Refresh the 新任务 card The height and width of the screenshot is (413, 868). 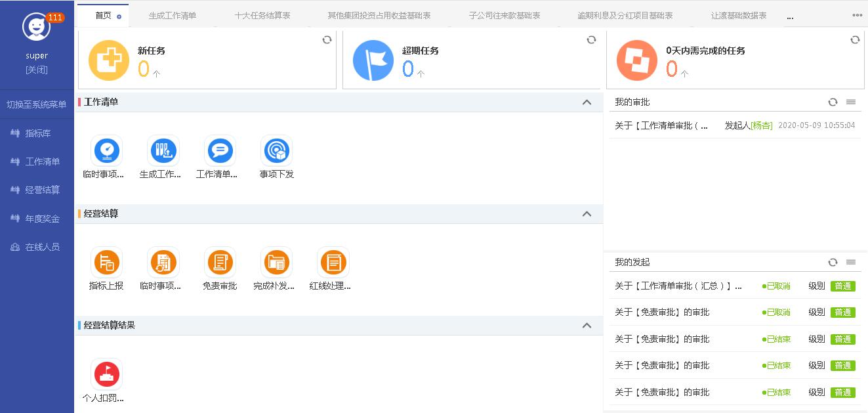click(x=327, y=40)
